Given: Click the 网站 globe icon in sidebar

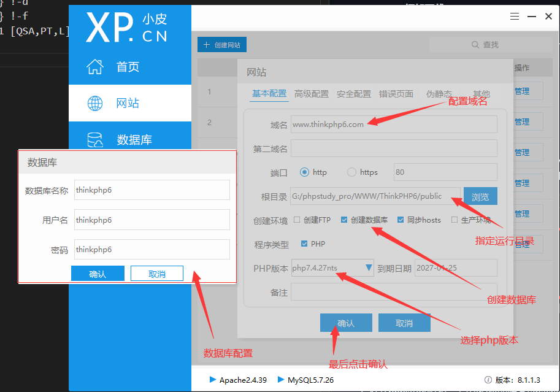Looking at the screenshot, I should pos(95,103).
